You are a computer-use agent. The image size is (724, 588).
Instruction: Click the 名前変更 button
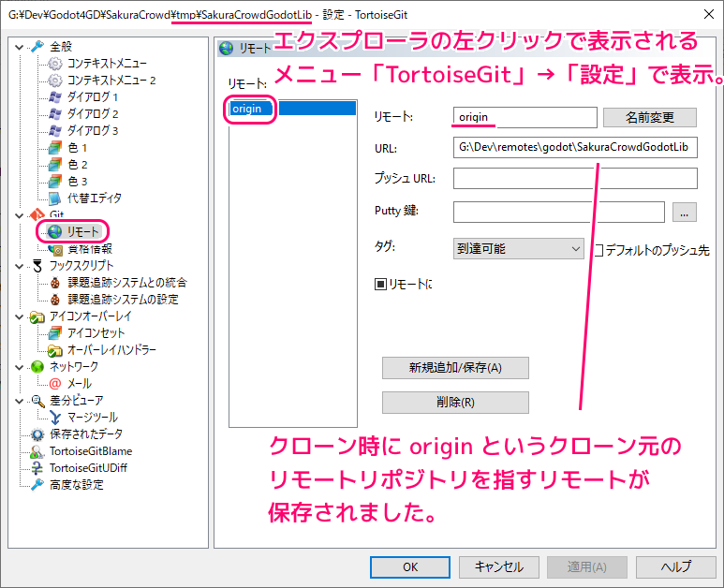point(650,117)
